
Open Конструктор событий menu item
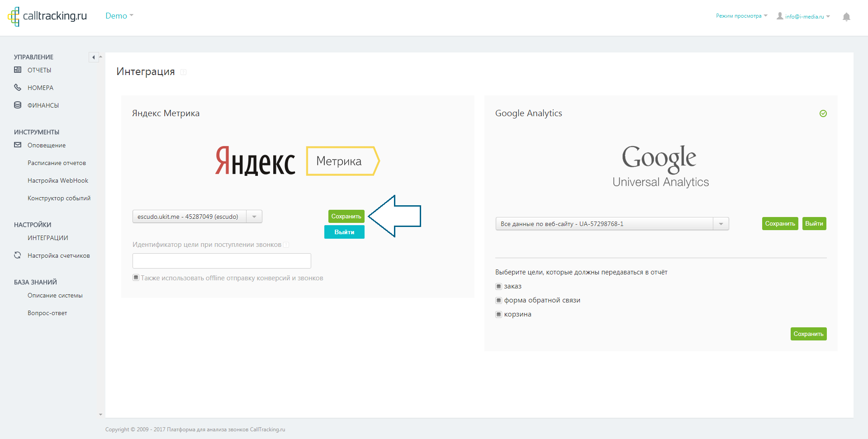click(x=59, y=198)
